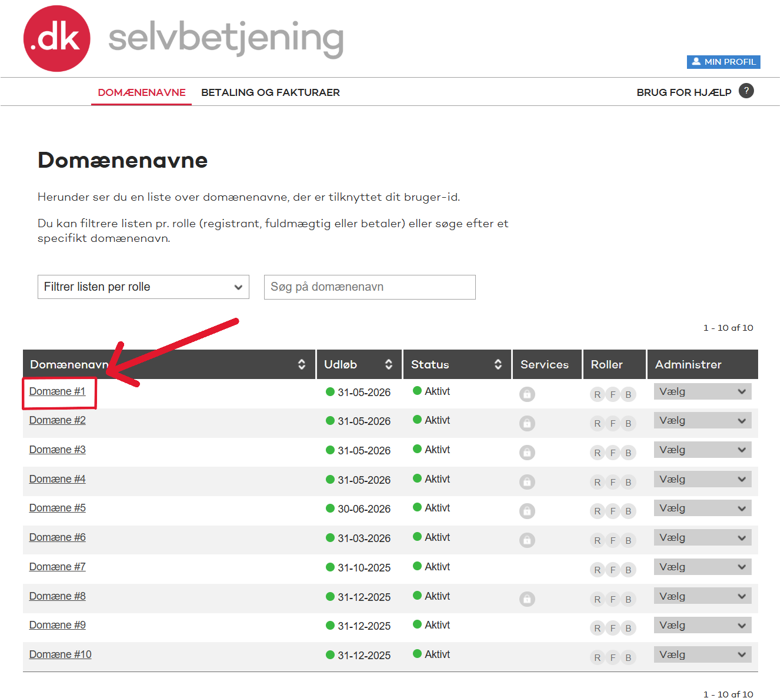Click the R role badge for Domæne #3
Viewport: 784px width, 698px height.
tap(598, 453)
